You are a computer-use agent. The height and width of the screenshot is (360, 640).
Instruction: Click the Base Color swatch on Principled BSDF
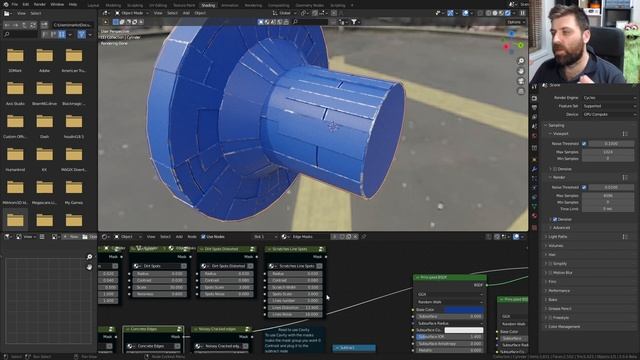(464, 310)
